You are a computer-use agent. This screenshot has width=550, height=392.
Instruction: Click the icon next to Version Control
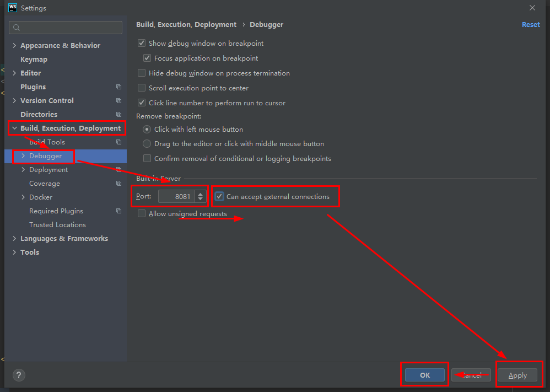tap(118, 100)
